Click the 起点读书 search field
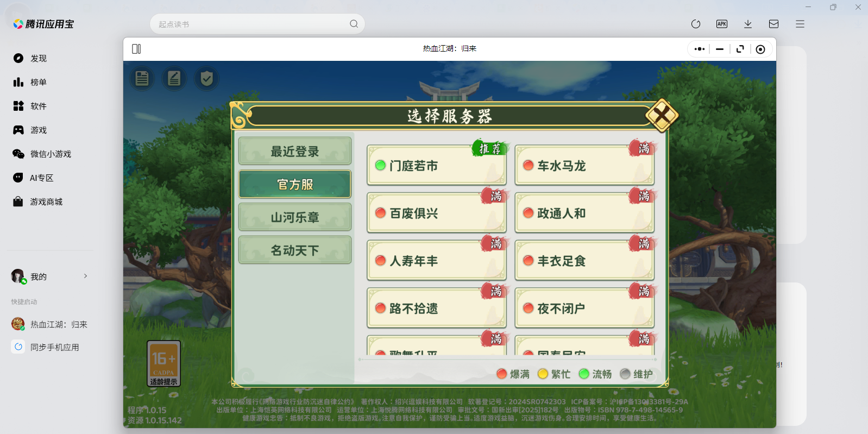Image resolution: width=868 pixels, height=434 pixels. click(x=250, y=24)
